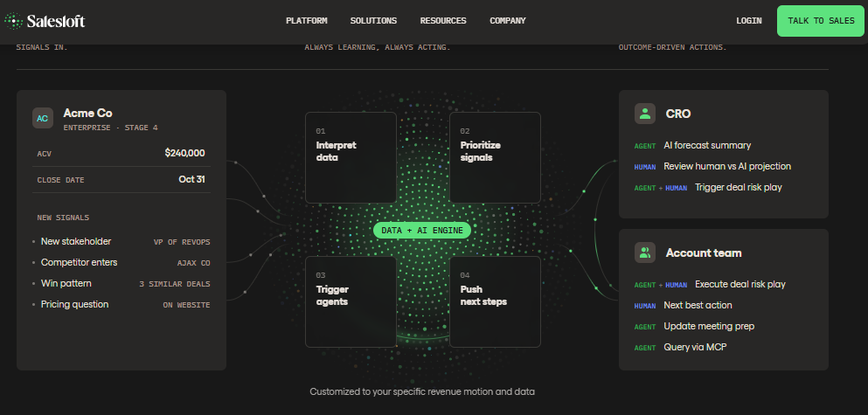The width and height of the screenshot is (868, 415).
Task: Click the Login link
Action: (749, 20)
